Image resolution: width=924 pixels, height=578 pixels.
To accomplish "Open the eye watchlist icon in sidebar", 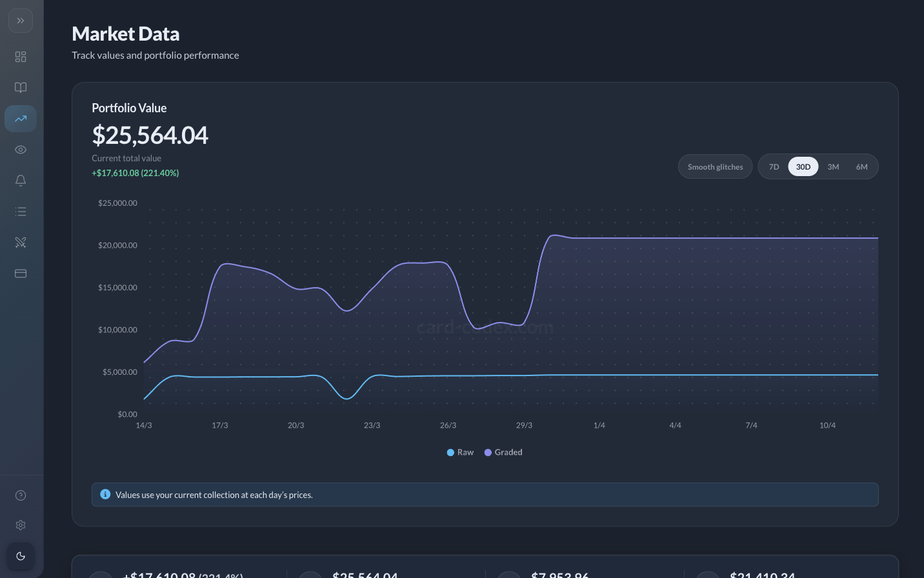I will tap(21, 150).
